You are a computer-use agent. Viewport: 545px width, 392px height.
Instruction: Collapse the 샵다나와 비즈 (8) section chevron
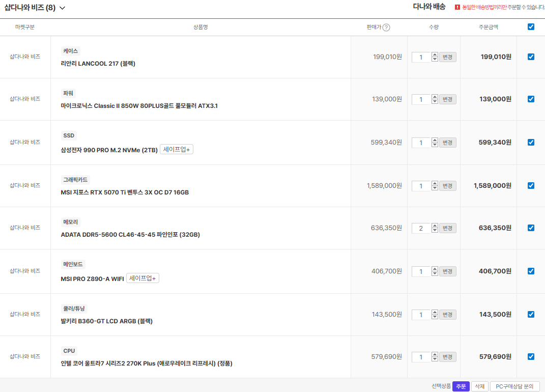63,8
